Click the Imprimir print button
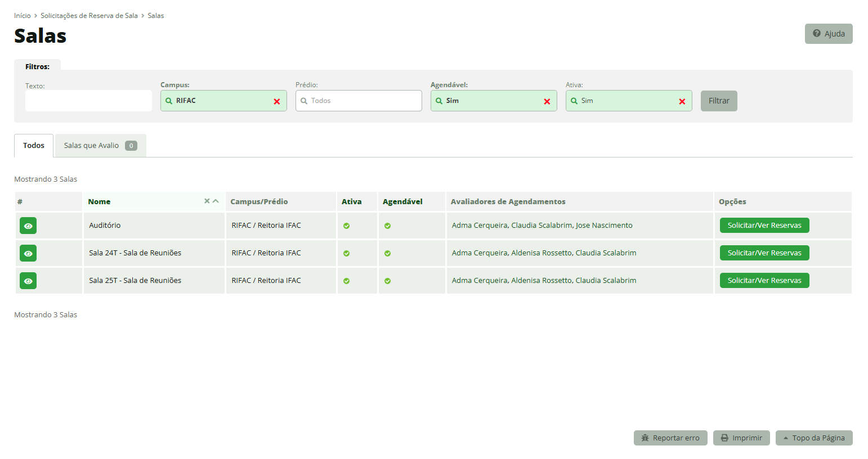 [x=741, y=438]
